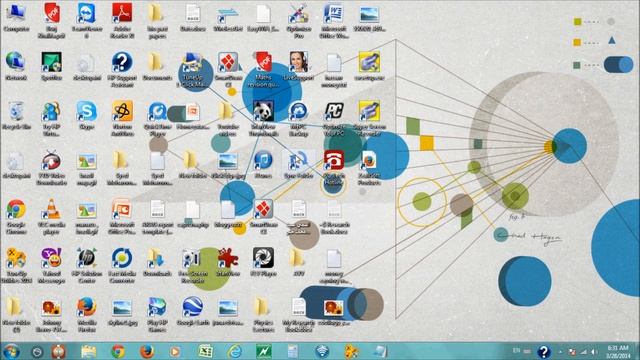The height and width of the screenshot is (360, 640).
Task: Open the volume control in the tray
Action: 594,352
